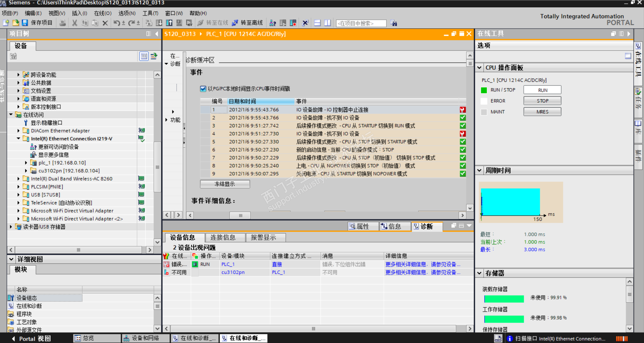Save the project with 保存项目
Image resolution: width=644 pixels, height=343 pixels.
(37, 23)
